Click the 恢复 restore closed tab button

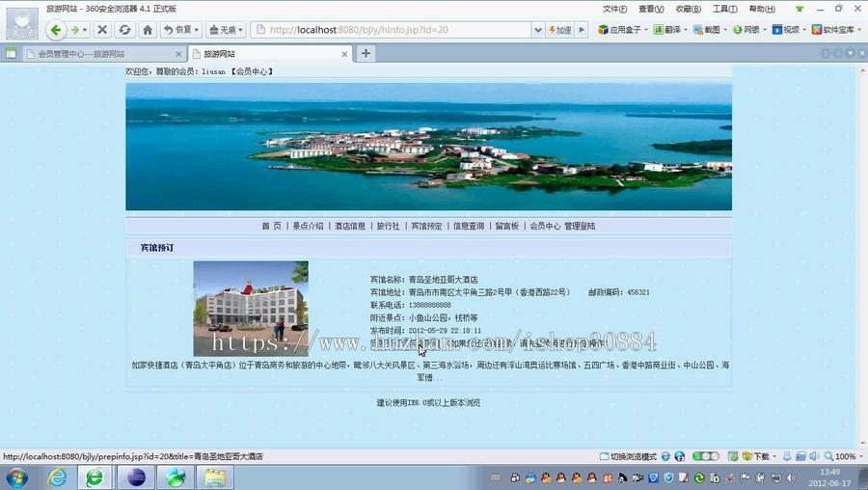[x=181, y=30]
